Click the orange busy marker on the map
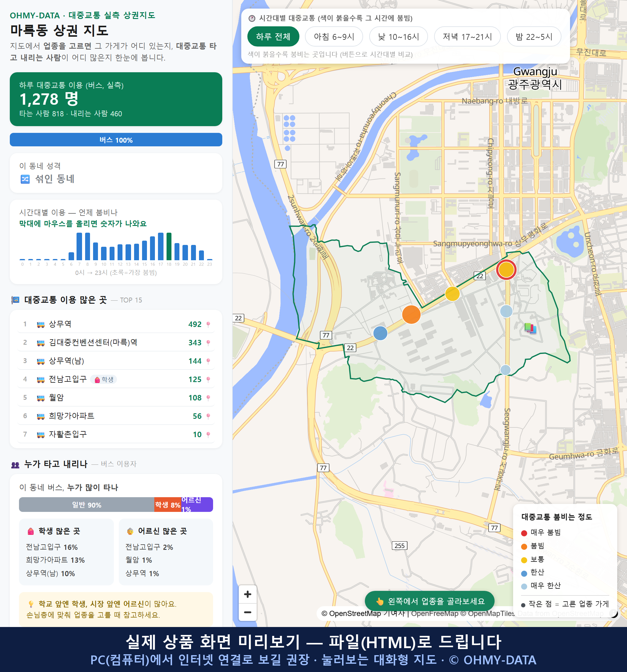This screenshot has height=672, width=627. point(411,314)
